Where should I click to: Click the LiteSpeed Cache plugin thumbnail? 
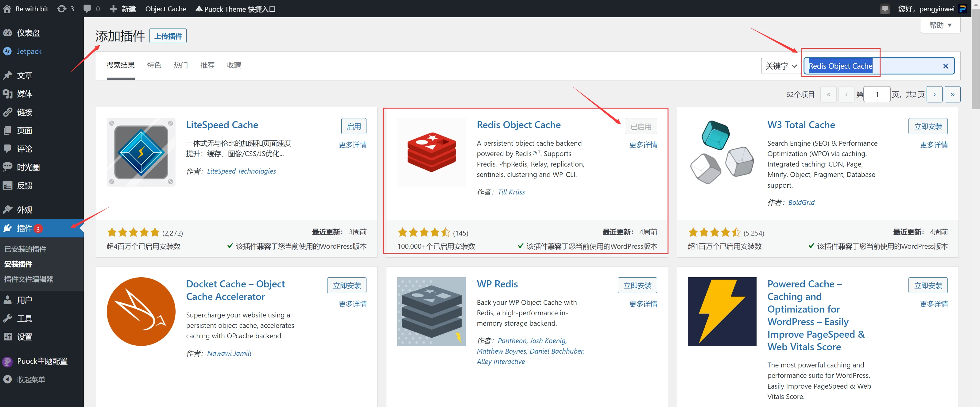141,152
